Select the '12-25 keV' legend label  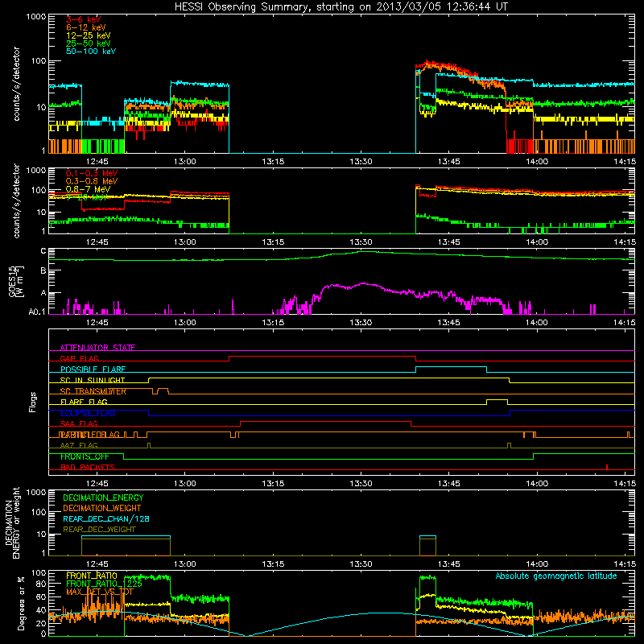pos(89,35)
